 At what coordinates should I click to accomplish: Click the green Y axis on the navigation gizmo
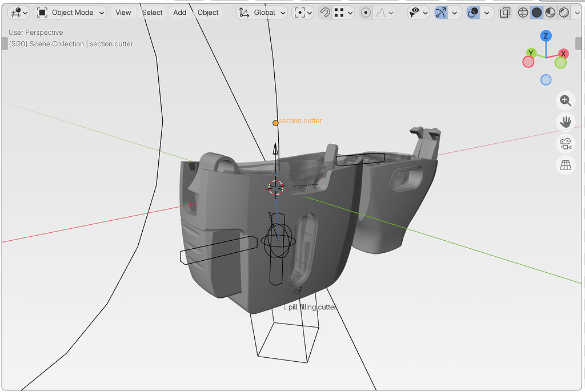[531, 53]
